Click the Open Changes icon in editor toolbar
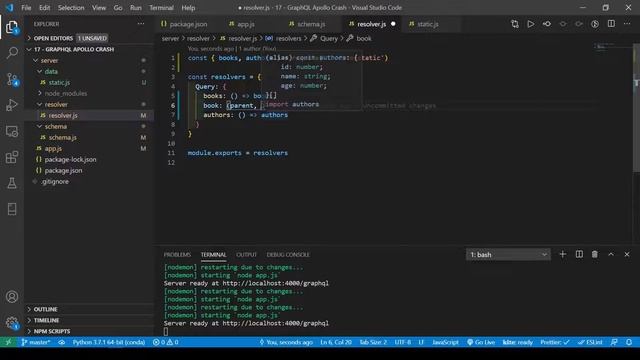 tap(515, 24)
